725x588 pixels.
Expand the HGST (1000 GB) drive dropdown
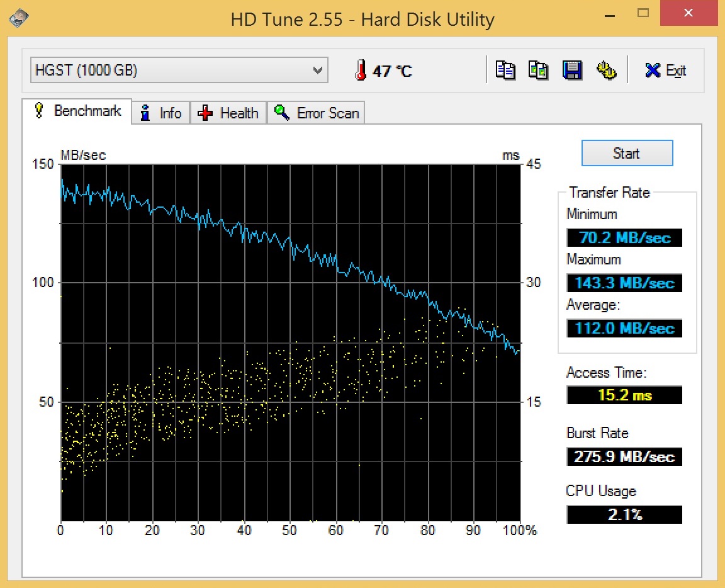(x=318, y=71)
